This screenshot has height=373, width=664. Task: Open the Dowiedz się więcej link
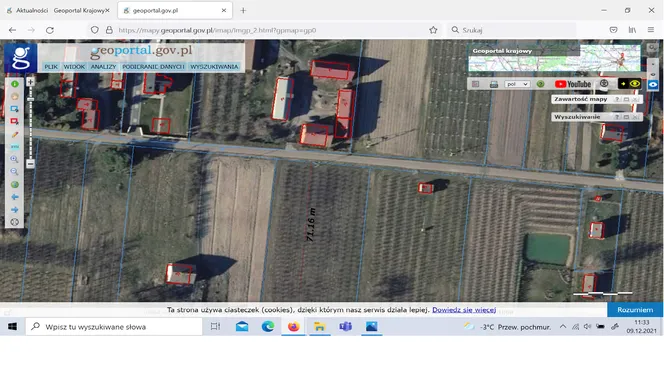464,310
